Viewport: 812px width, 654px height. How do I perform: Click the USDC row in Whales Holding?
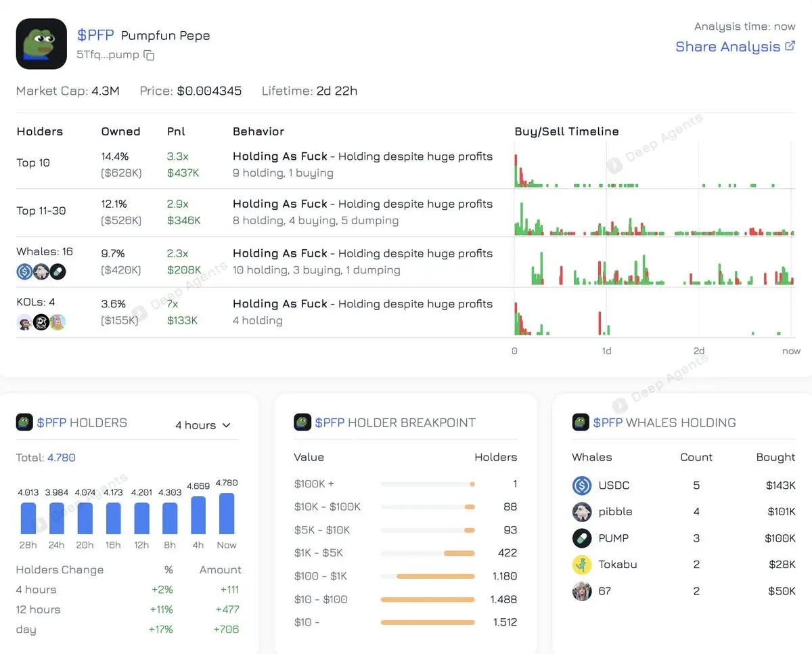[x=683, y=485]
